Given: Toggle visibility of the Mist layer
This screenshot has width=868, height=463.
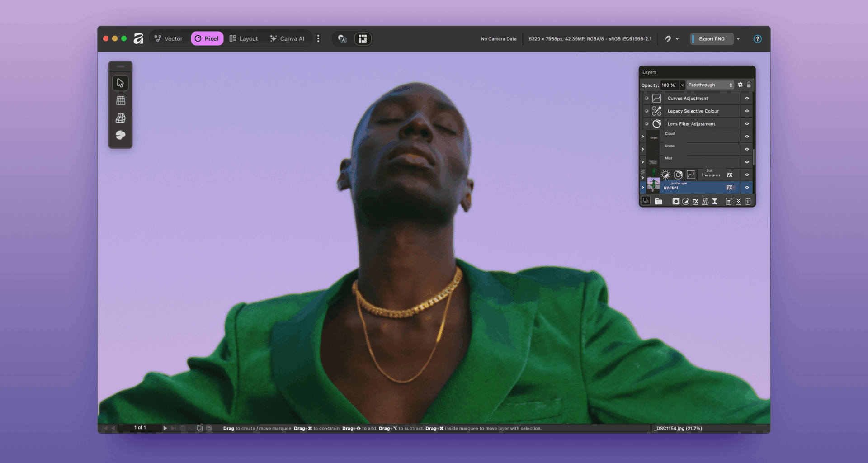Looking at the screenshot, I should [747, 161].
